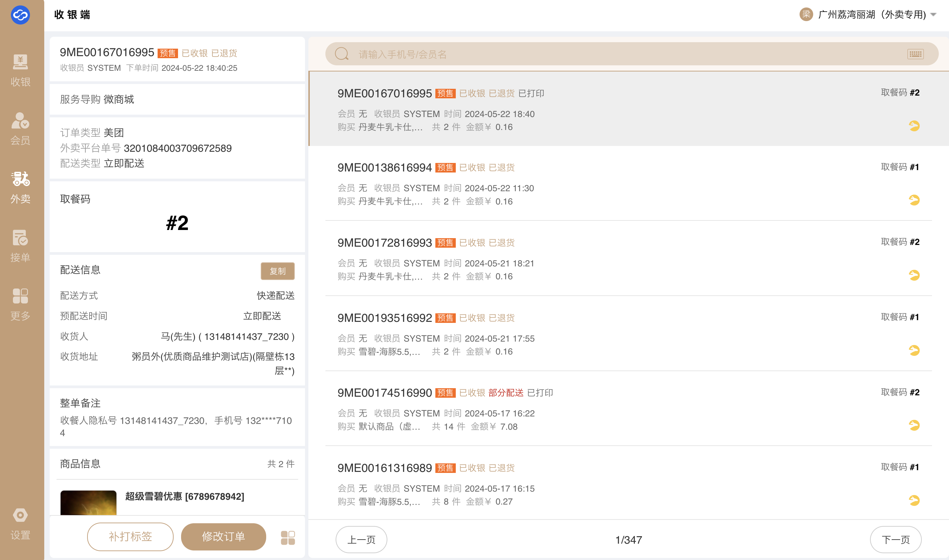The width and height of the screenshot is (949, 560).
Task: Click the 修改订单 modify order button
Action: 224,537
